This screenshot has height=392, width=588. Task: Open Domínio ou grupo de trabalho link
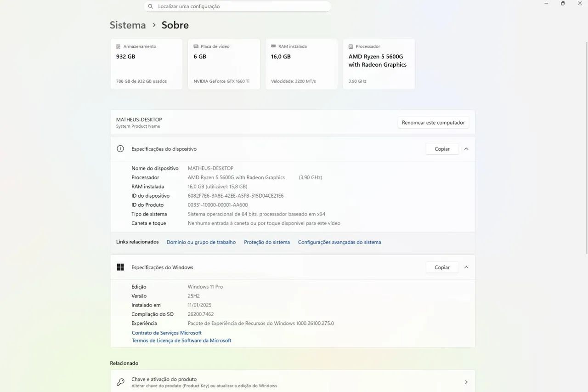tap(201, 242)
